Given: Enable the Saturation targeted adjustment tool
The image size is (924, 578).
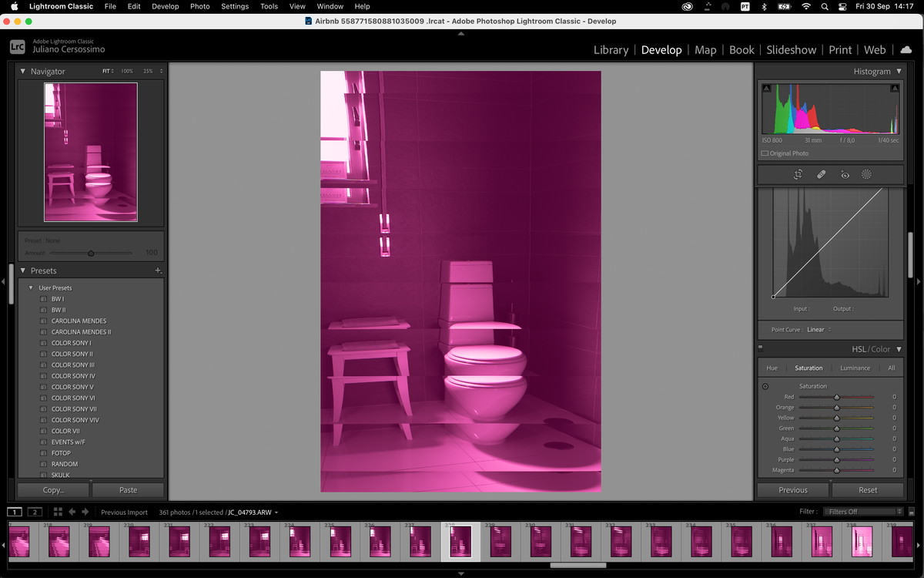Looking at the screenshot, I should click(765, 386).
